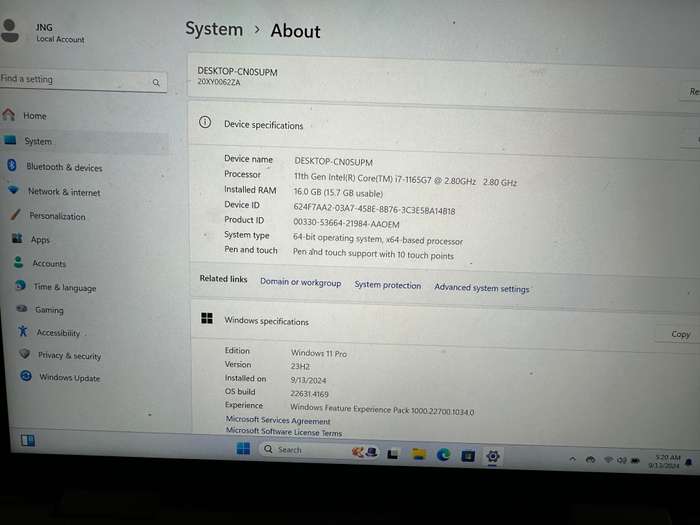Collapse the Windows specifications section header
Image resolution: width=700 pixels, height=525 pixels.
(444, 325)
